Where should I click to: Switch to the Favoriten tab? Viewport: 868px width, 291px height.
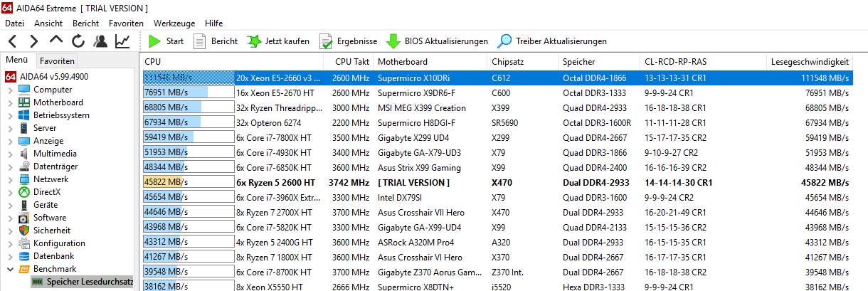tap(57, 61)
